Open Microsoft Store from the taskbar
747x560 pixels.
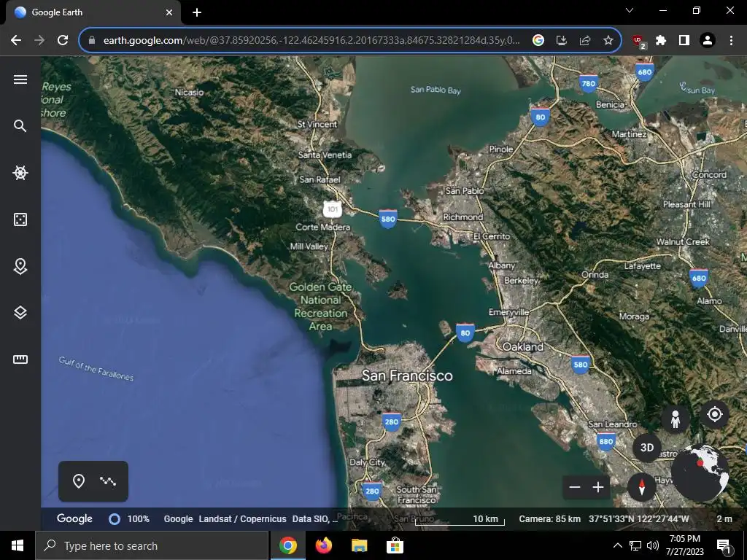[x=395, y=545]
